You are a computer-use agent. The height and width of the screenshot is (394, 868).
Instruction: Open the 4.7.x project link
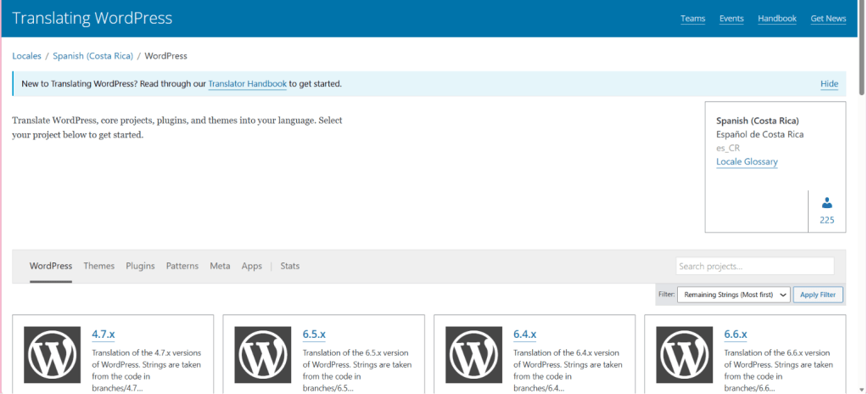104,335
